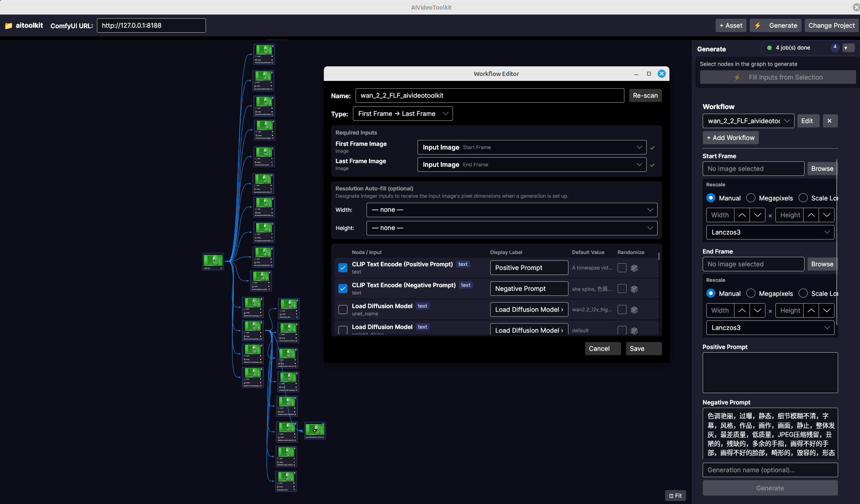
Task: Click the dice icon for Negative Prompt row
Action: click(634, 289)
